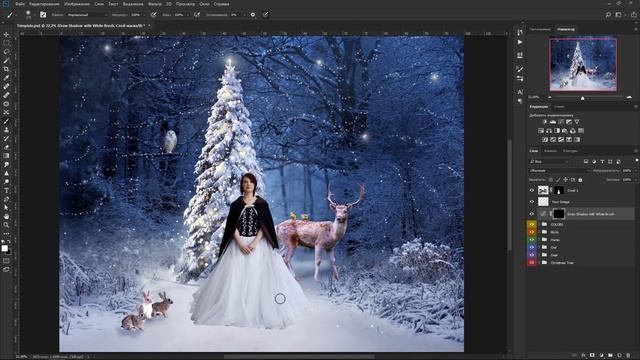Add a Brightness/Contrast adjustment

pyautogui.click(x=544, y=122)
